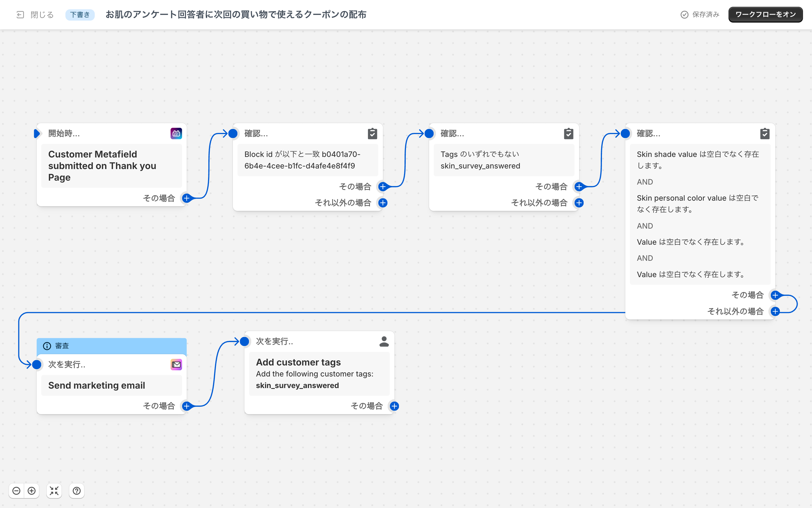Click the close (閉じる) exit icon
Screen dimensions: 812x508
[20, 14]
